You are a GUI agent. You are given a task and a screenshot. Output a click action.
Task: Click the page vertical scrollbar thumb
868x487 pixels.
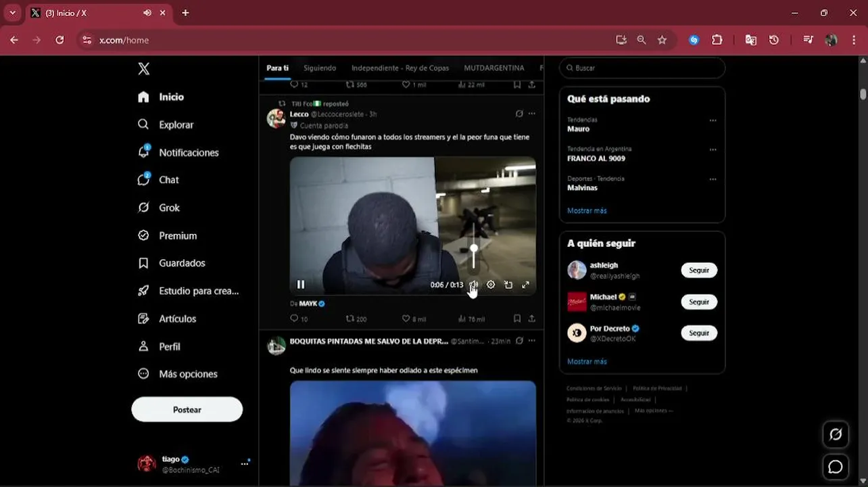863,94
